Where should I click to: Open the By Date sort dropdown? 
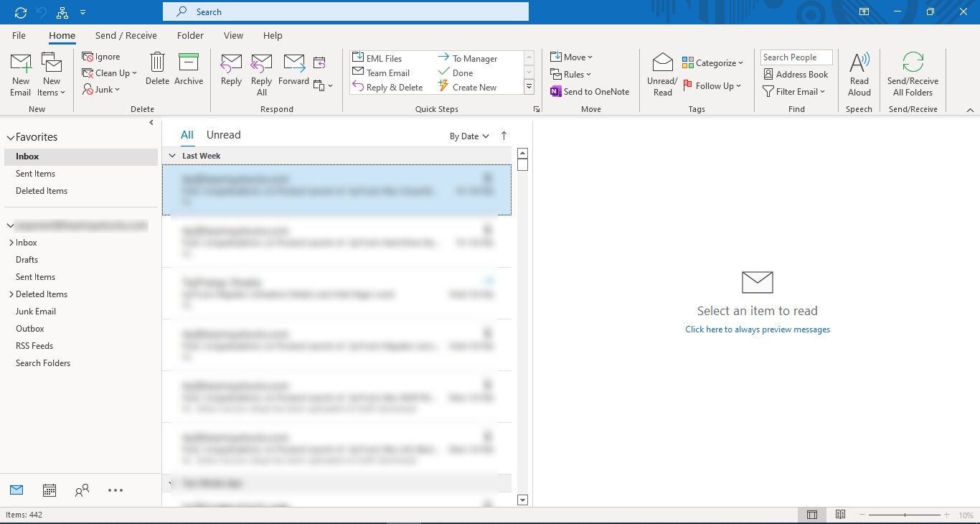(469, 136)
